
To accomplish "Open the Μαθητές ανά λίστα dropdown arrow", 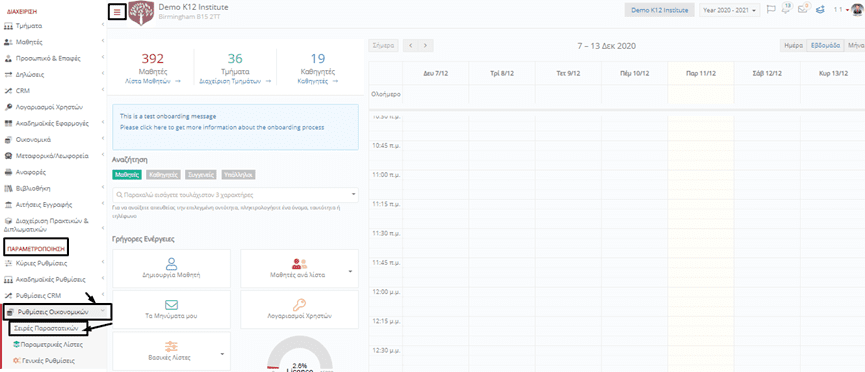I will (350, 272).
